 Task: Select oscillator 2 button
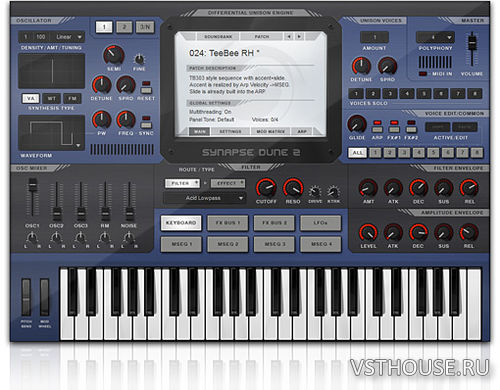point(124,27)
